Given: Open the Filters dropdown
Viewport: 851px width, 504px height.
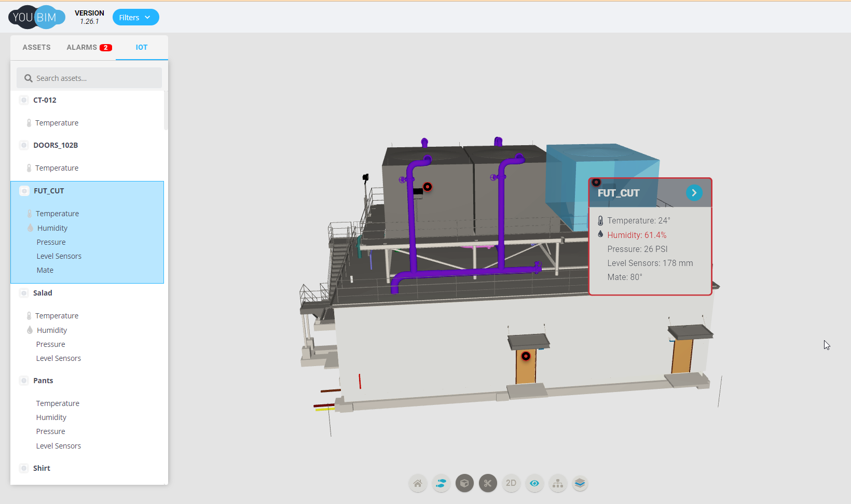Looking at the screenshot, I should coord(135,17).
